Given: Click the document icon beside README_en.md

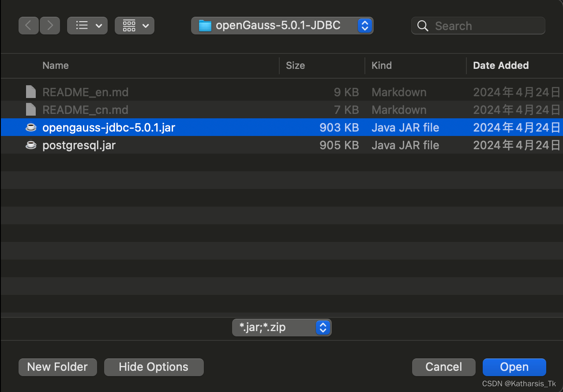Looking at the screenshot, I should (30, 91).
